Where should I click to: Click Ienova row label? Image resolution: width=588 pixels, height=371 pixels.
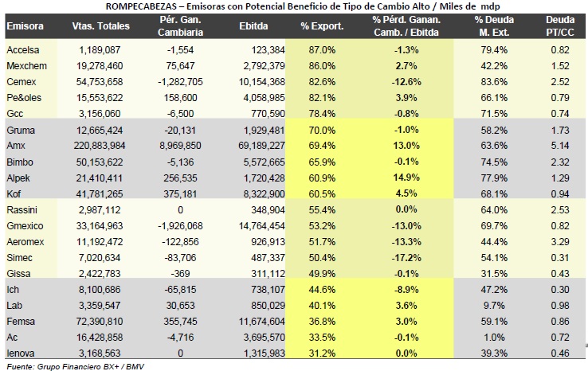[21, 353]
